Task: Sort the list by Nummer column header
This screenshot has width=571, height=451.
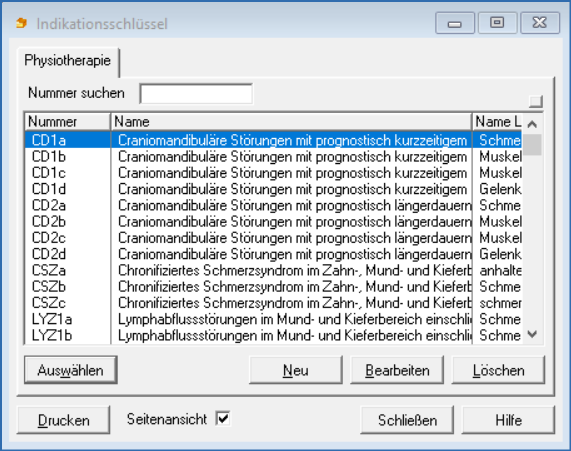Action: click(x=67, y=122)
